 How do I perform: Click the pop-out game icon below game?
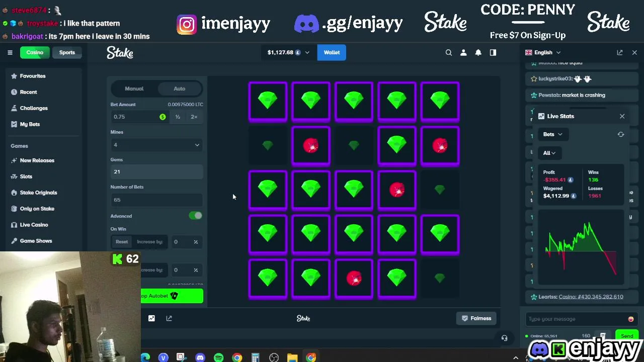coord(169,318)
